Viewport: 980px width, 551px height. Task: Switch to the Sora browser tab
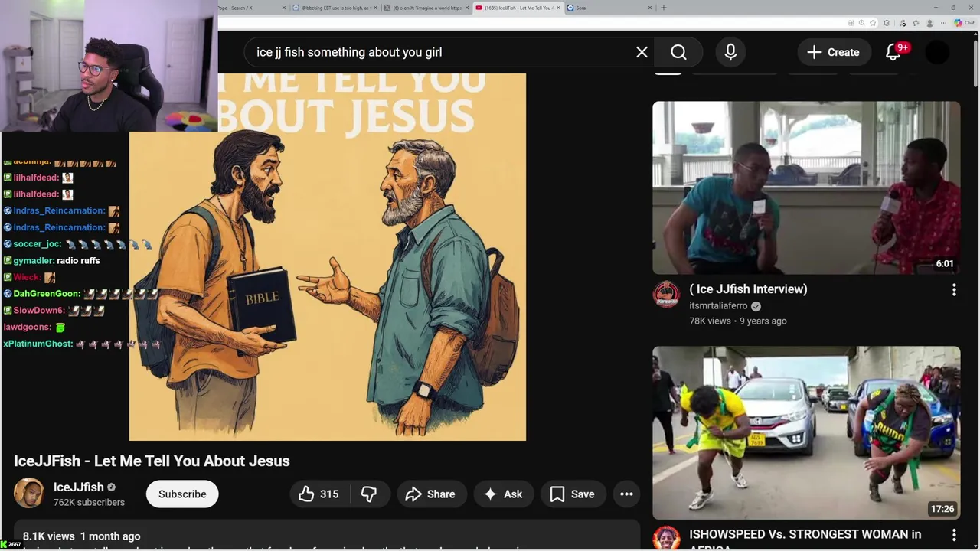point(609,8)
